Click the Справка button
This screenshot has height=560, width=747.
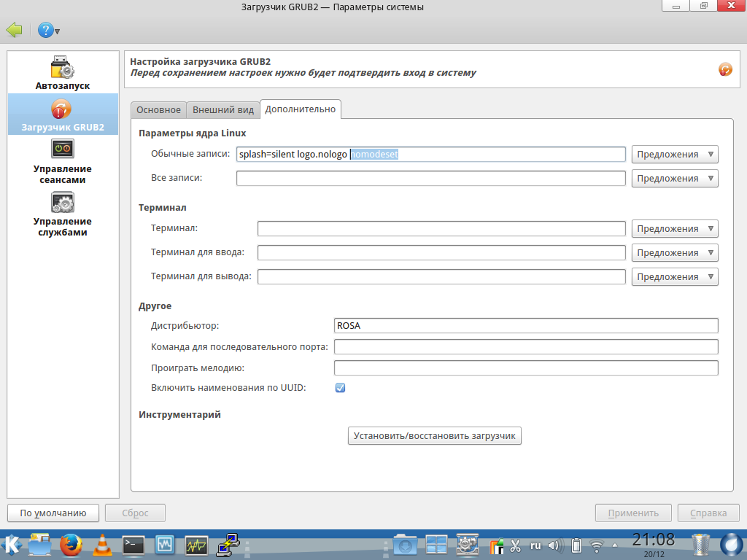point(708,513)
